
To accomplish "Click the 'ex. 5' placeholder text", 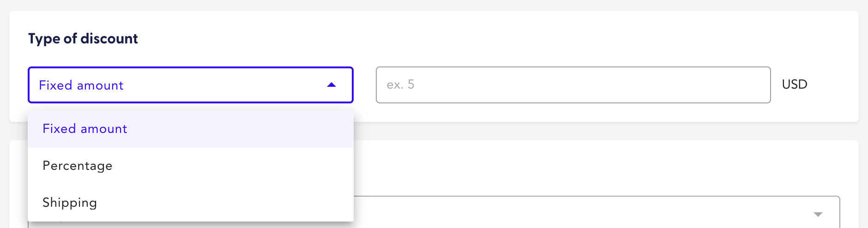I will (400, 85).
